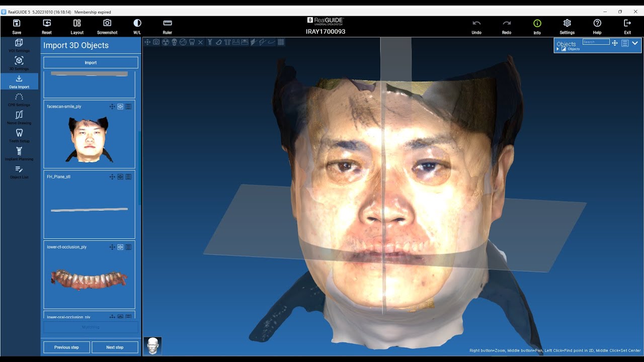
Task: Open VOI Settings in sidebar
Action: coord(19,46)
